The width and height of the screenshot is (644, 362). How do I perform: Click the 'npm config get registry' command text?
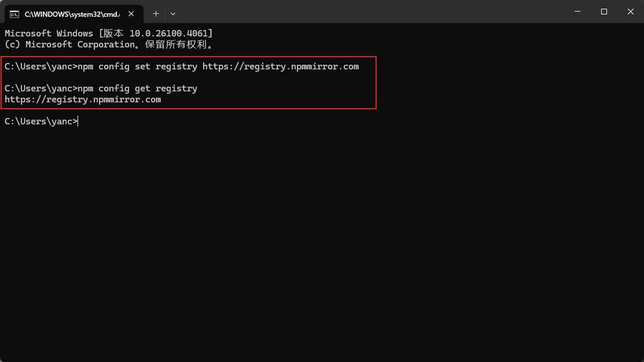point(138,88)
